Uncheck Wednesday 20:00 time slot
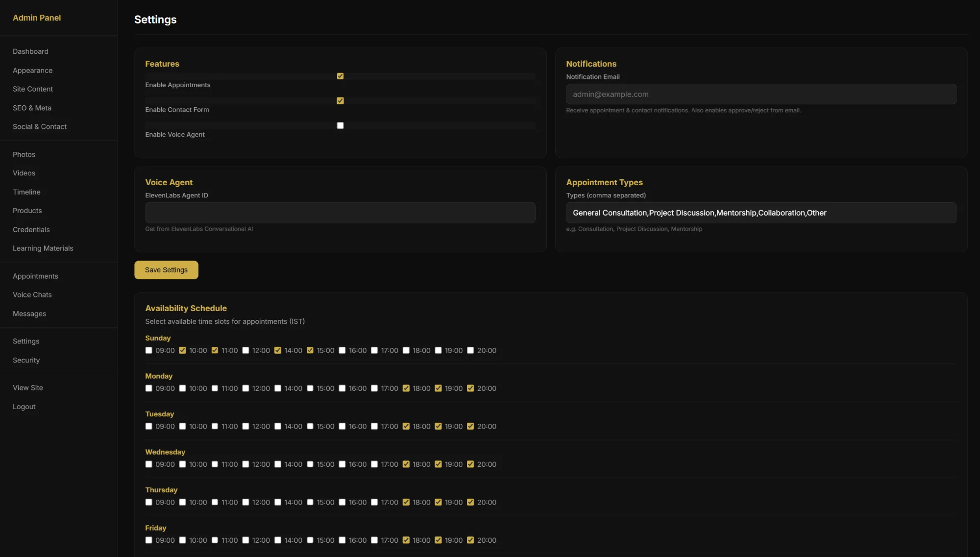The width and height of the screenshot is (980, 557). point(470,464)
